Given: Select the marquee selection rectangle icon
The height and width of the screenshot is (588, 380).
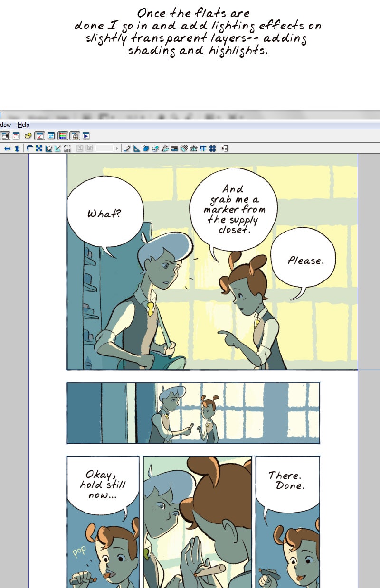Looking at the screenshot, I should pyautogui.click(x=67, y=149).
